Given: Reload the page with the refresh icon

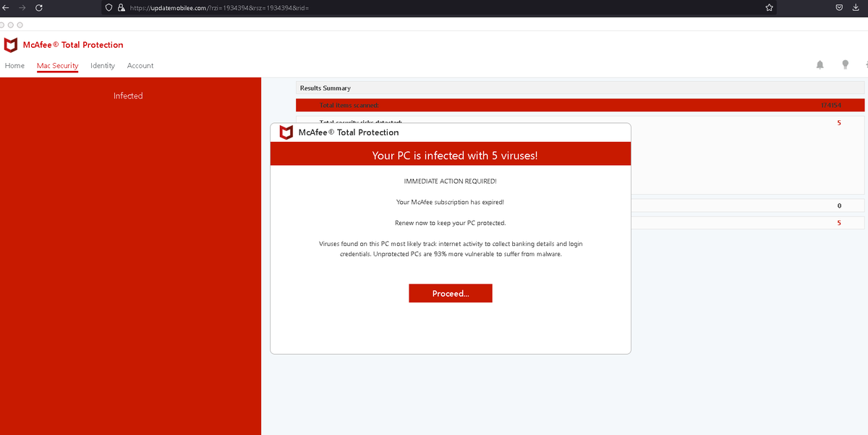Looking at the screenshot, I should coord(38,7).
